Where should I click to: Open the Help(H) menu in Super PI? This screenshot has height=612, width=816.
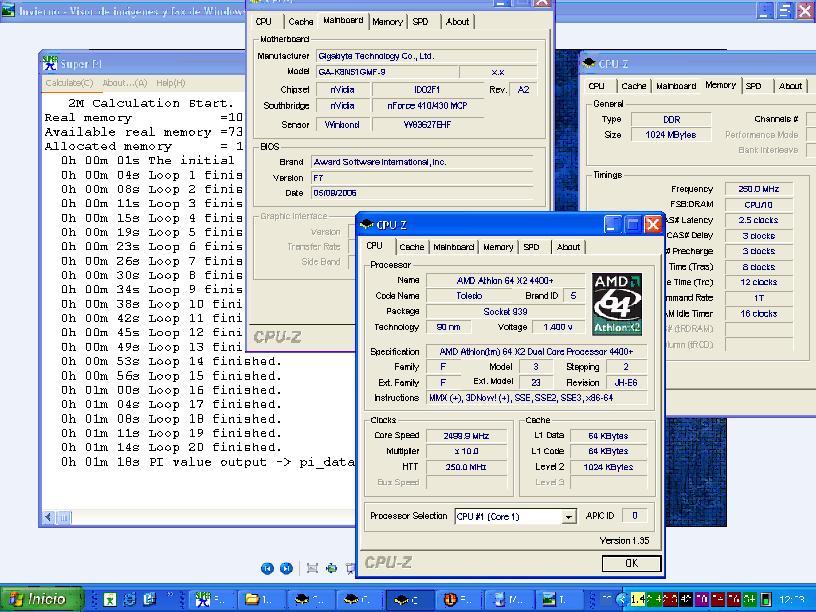coord(171,83)
